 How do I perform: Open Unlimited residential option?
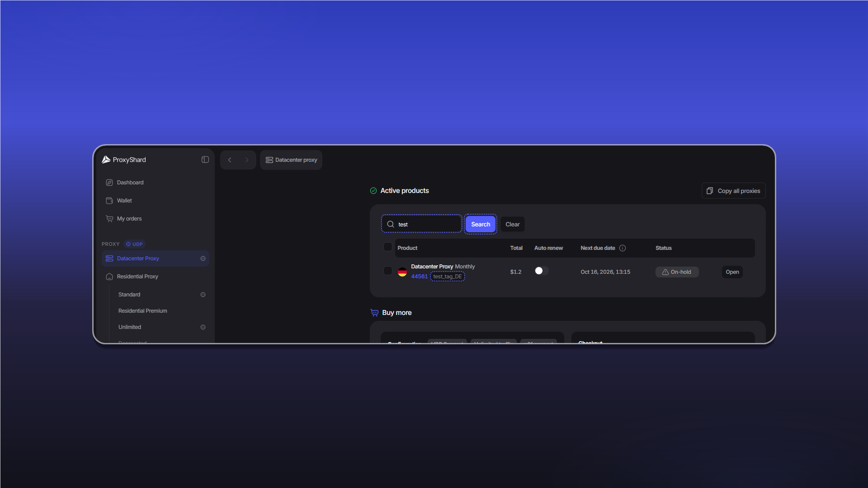tap(130, 327)
